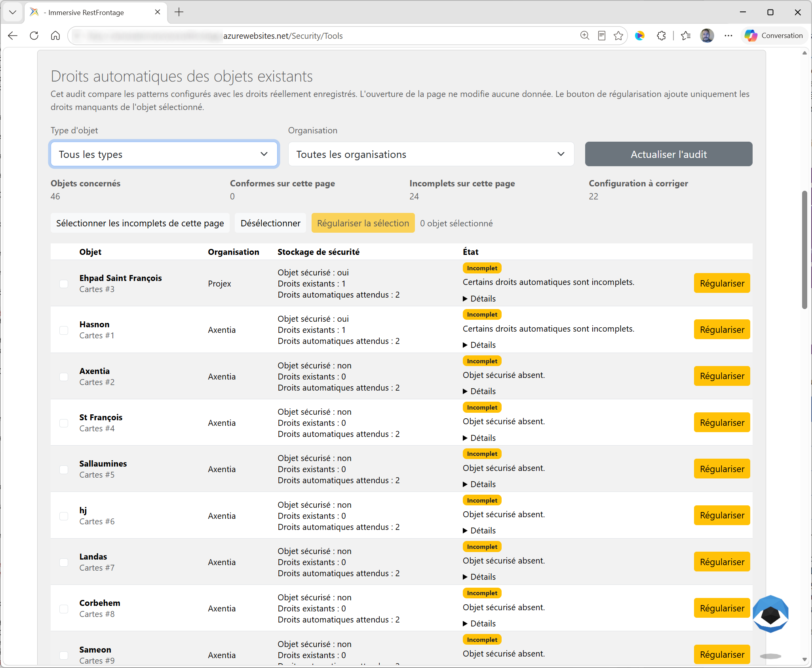Régulariser the hj object

click(722, 515)
